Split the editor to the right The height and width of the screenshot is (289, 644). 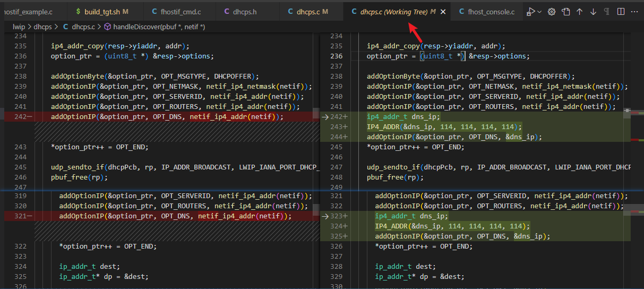[x=620, y=12]
